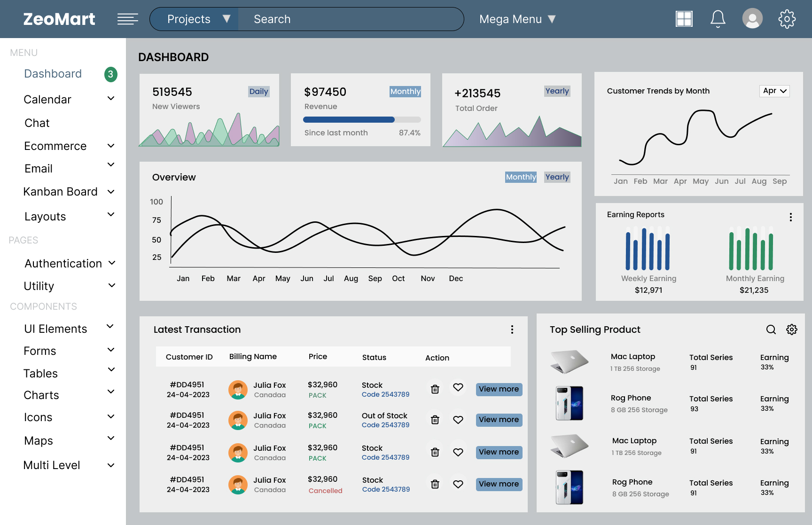Viewport: 812px width, 525px height.
Task: Open notifications bell icon
Action: pos(718,19)
